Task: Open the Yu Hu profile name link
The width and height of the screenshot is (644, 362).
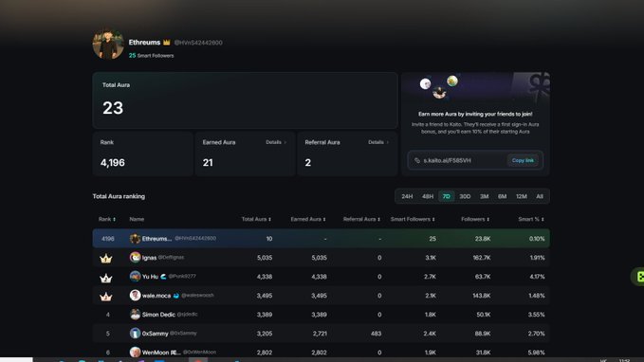Action: (150, 277)
